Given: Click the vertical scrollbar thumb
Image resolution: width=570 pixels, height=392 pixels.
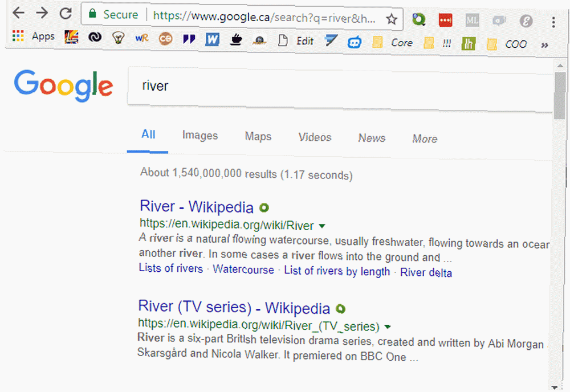Looking at the screenshot, I should [560, 96].
